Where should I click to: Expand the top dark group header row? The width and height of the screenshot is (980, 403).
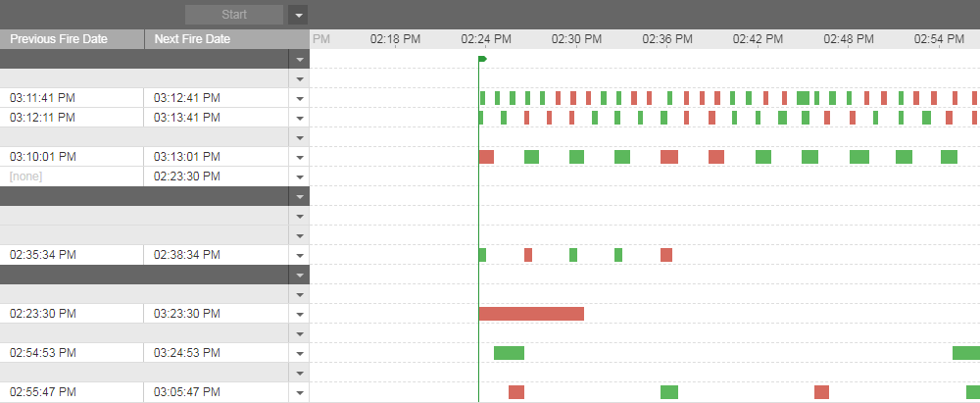300,60
